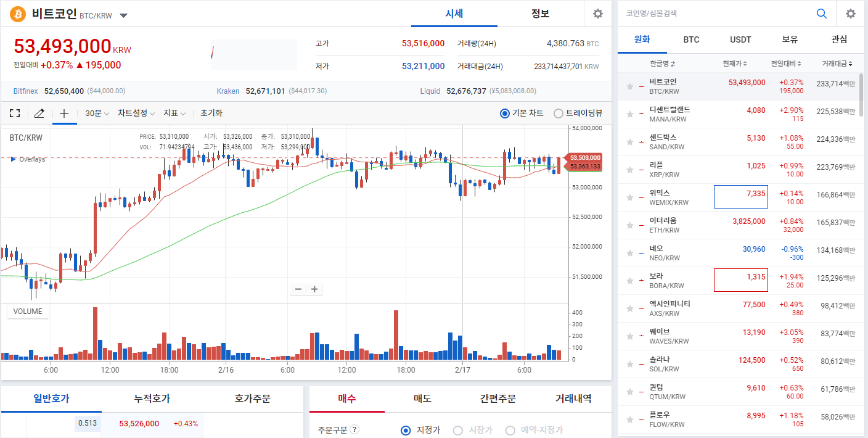Click the coin name search field
This screenshot has width=868, height=438.
tap(715, 14)
